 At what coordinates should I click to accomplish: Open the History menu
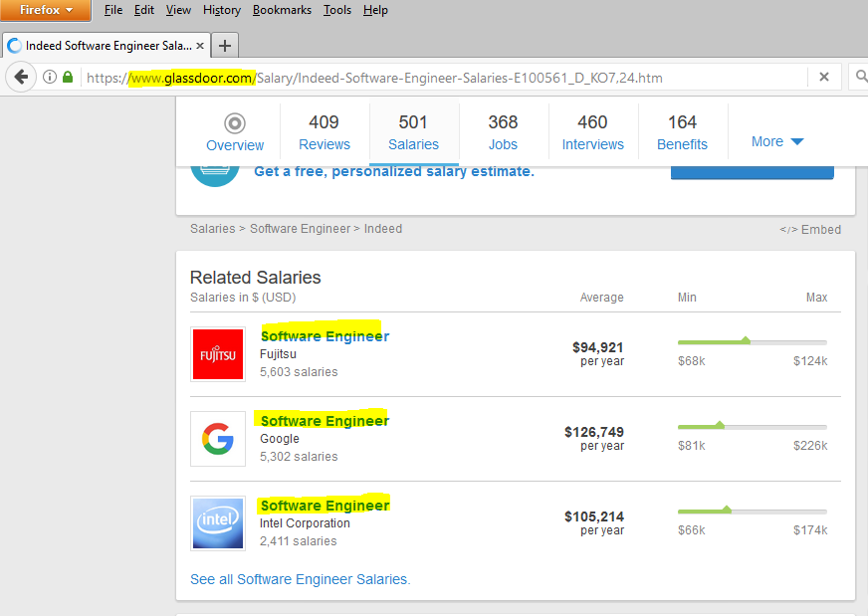click(x=221, y=10)
